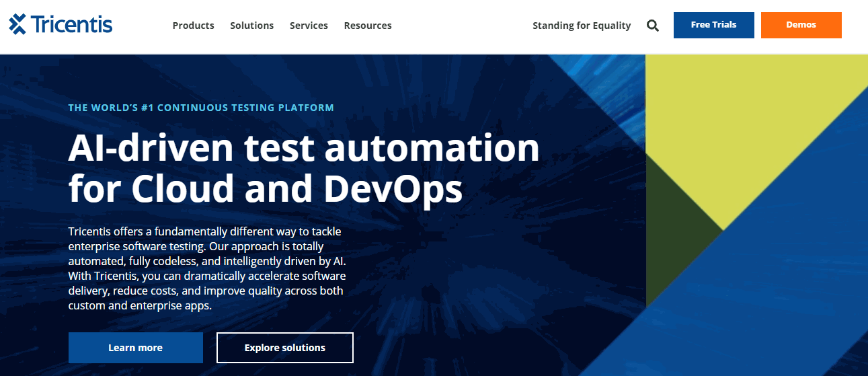
Task: Click the Free Trials button
Action: tap(714, 25)
